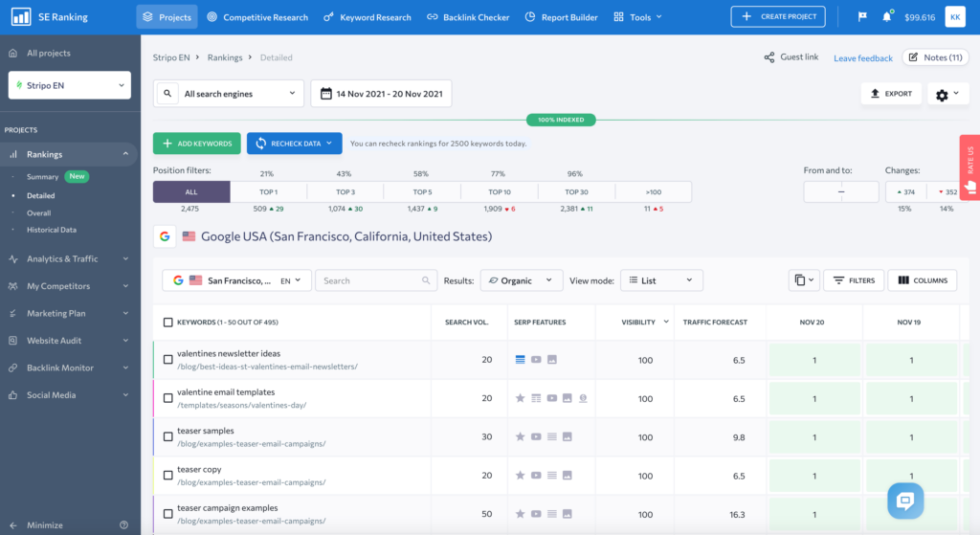Click the Guest link share icon
This screenshot has width=980, height=535.
coord(769,57)
